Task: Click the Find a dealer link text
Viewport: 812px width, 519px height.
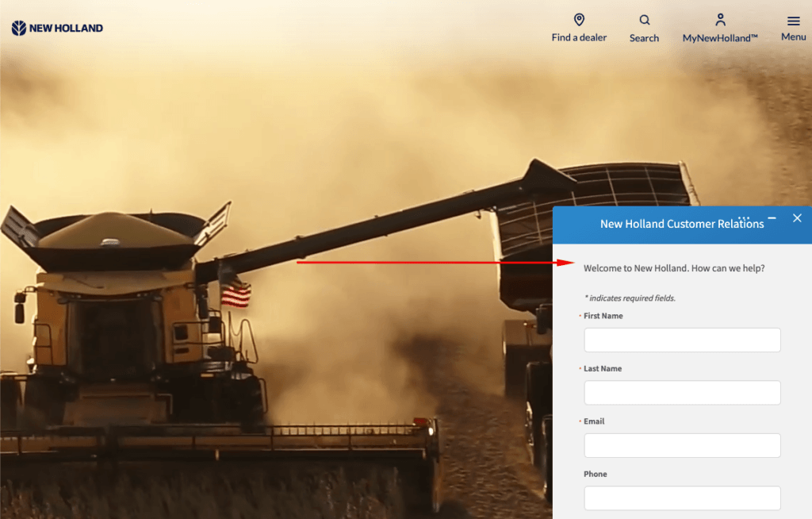Action: pos(578,37)
